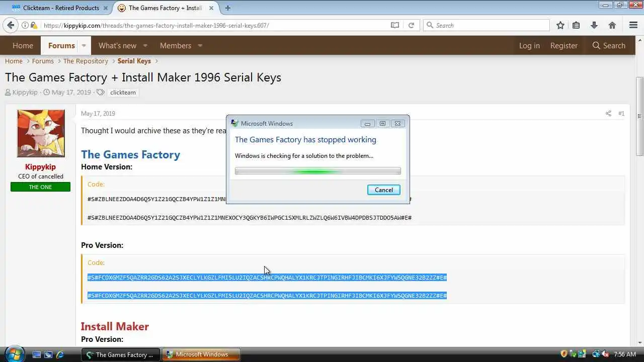The height and width of the screenshot is (362, 644).
Task: Click the post's May 17, 2019 timestamp
Action: pos(98,114)
